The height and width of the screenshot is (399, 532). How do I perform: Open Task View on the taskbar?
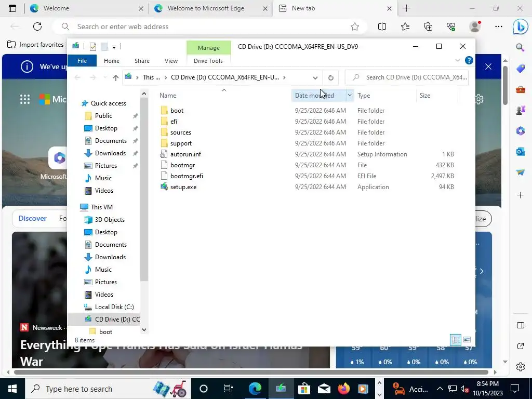[x=228, y=389]
